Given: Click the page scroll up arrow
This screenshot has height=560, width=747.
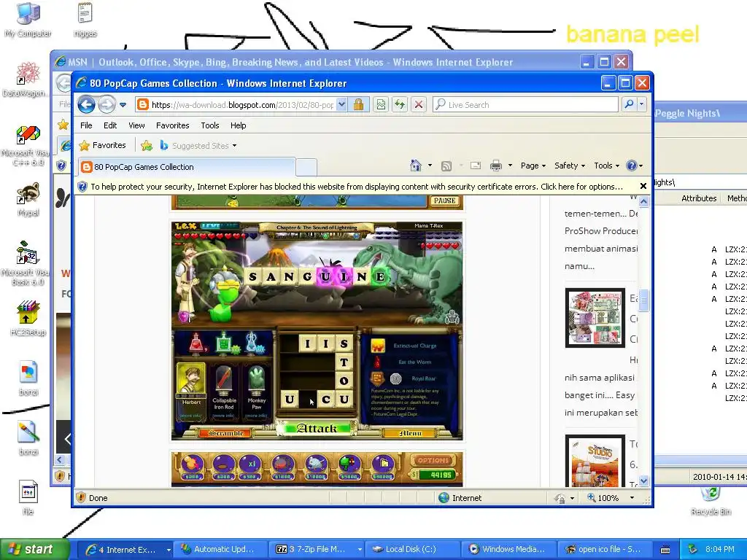Looking at the screenshot, I should click(x=643, y=201).
